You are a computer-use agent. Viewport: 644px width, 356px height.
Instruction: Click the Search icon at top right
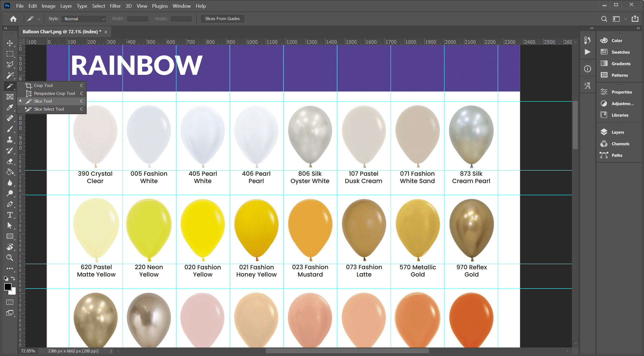604,19
